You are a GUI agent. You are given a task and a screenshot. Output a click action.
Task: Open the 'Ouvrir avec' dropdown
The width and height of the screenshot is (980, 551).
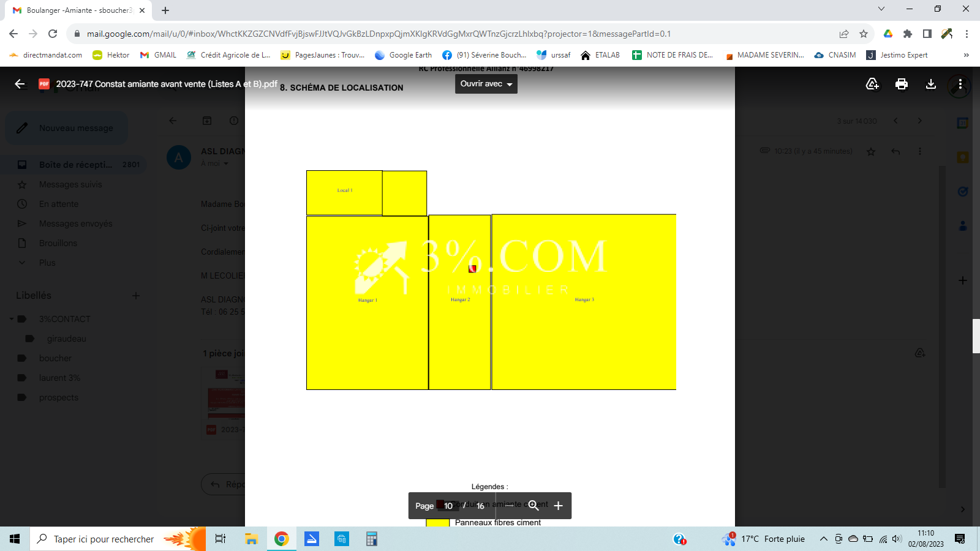(486, 84)
